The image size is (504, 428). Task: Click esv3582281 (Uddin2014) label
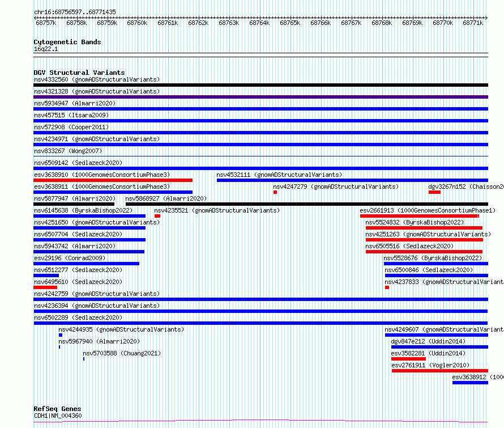tap(428, 353)
